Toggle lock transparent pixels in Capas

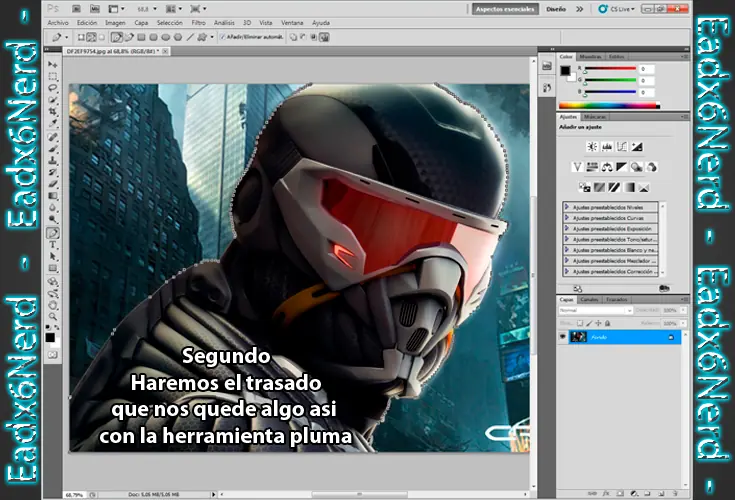580,323
